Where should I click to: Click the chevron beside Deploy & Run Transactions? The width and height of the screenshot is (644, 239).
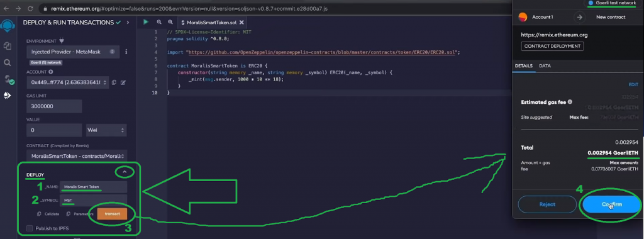tap(128, 22)
